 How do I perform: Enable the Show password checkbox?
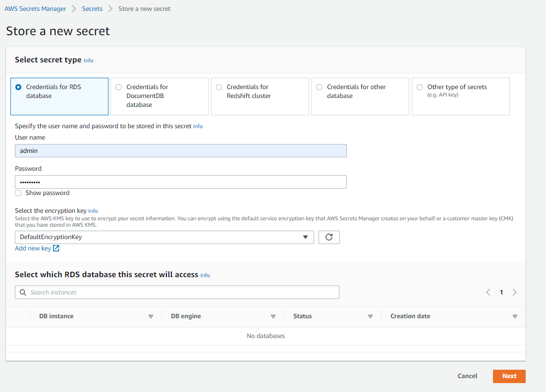(18, 193)
